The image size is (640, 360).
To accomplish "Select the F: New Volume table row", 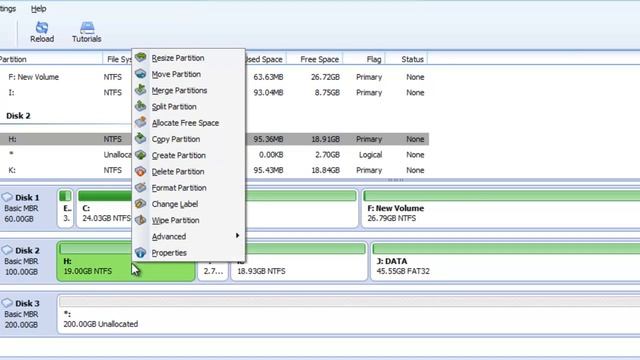I will [x=214, y=77].
